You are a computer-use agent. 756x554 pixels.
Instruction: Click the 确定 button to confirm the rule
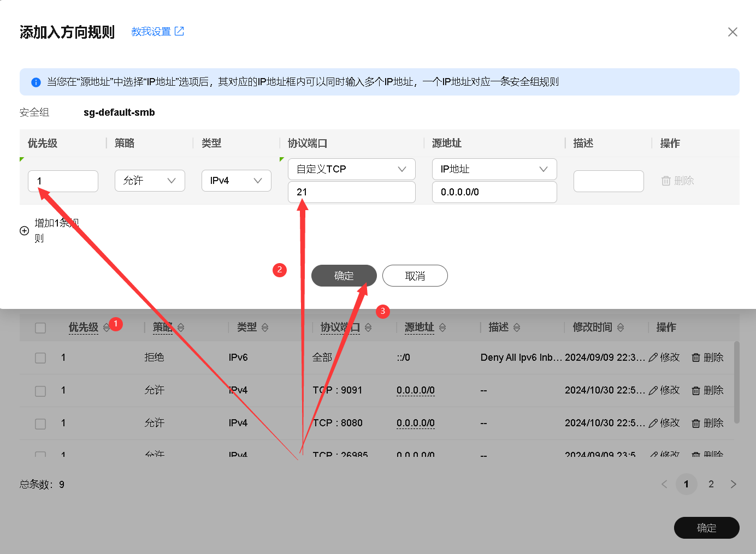tap(344, 276)
